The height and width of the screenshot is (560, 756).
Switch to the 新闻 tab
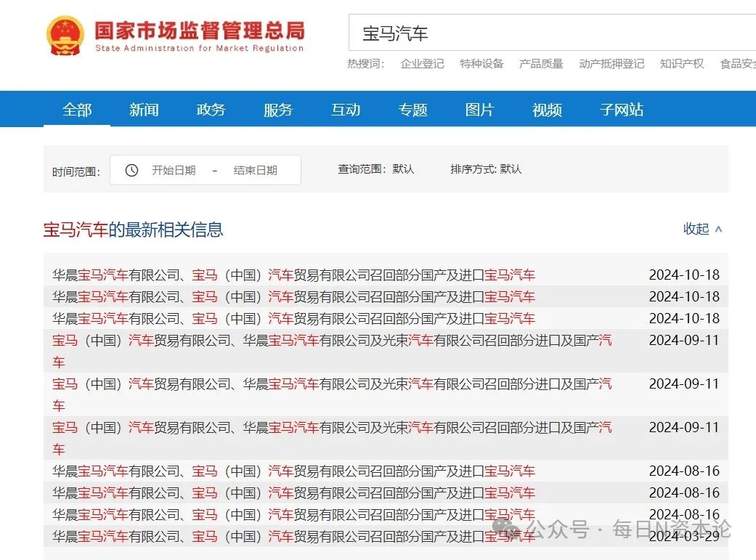pos(144,110)
